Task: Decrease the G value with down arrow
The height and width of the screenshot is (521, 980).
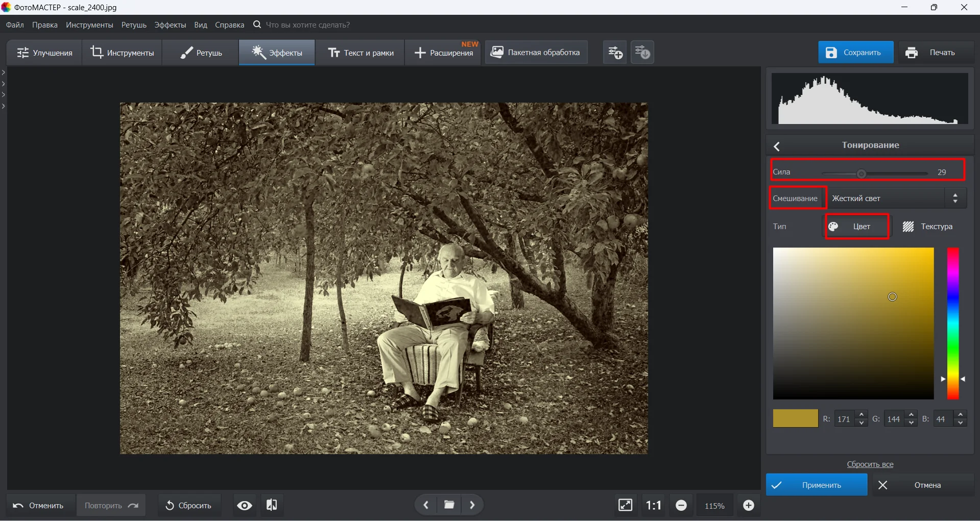Action: (x=912, y=423)
